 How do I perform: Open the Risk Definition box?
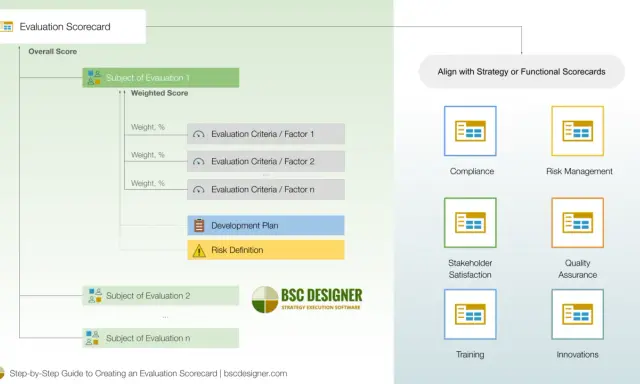tap(266, 250)
